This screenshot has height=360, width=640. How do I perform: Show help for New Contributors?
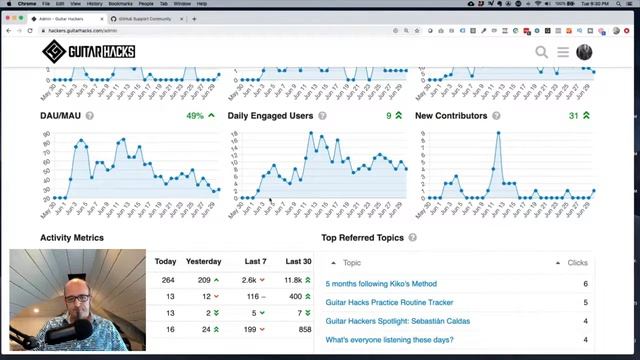coord(496,116)
